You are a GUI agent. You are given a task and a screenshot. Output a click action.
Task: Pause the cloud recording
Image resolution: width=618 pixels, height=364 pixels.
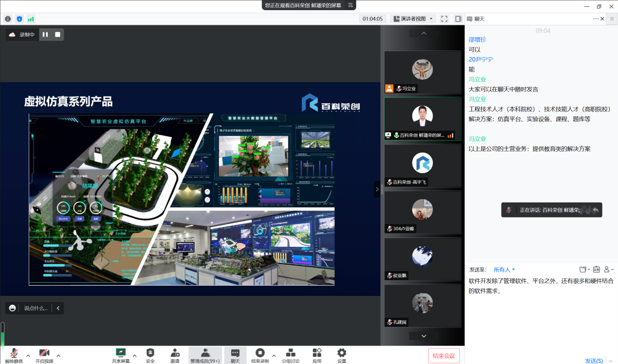coord(45,35)
